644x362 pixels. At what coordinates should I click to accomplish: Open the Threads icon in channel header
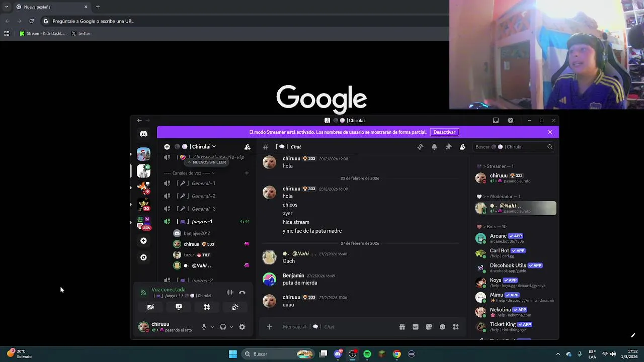pyautogui.click(x=420, y=147)
